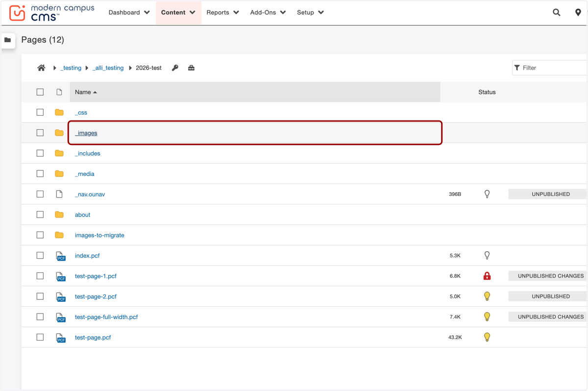Screen dimensions: 588x391
Task: Click the _images folder icon
Action: [59, 133]
